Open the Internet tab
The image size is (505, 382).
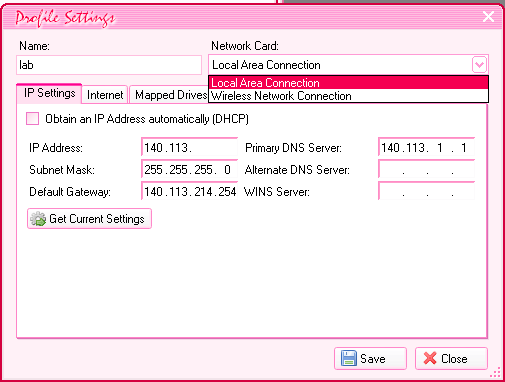(x=105, y=95)
